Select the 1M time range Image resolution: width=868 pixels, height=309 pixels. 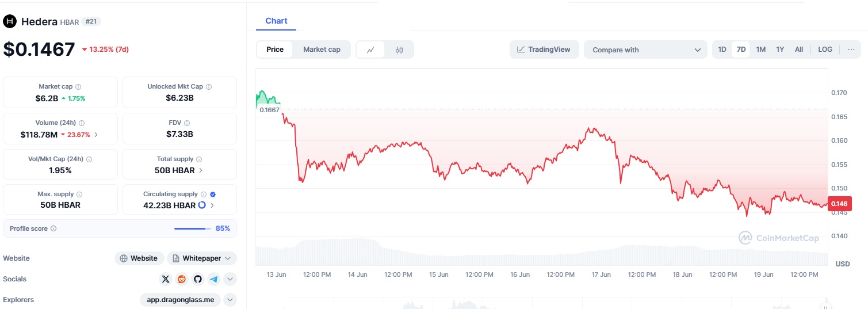[x=760, y=49]
